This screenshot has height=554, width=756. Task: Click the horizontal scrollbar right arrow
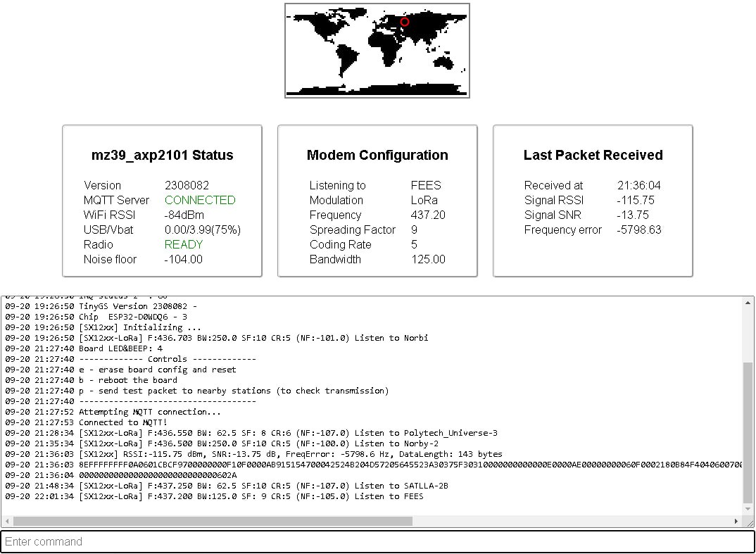736,522
